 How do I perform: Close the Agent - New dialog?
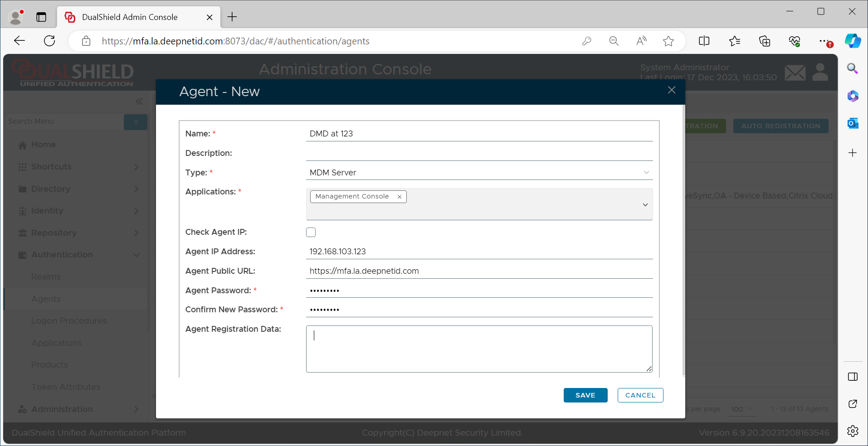[671, 90]
